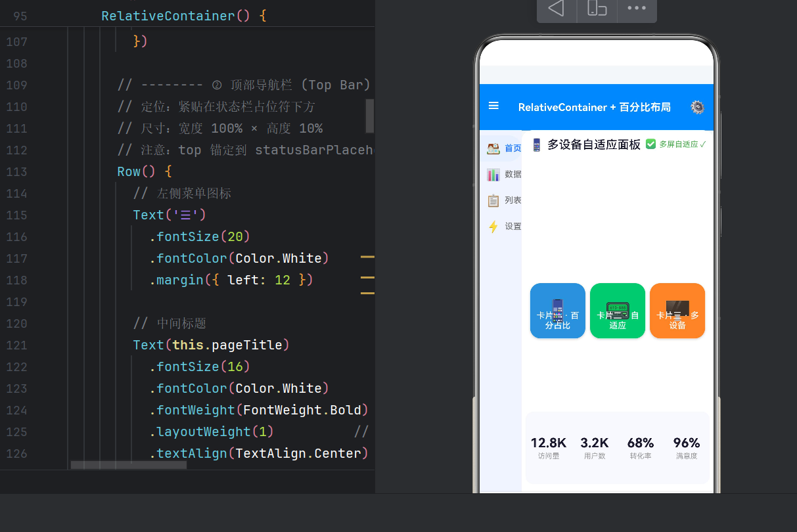Click the green checkmark box before 多屏自适应
Viewport: 797px width, 532px height.
point(651,144)
